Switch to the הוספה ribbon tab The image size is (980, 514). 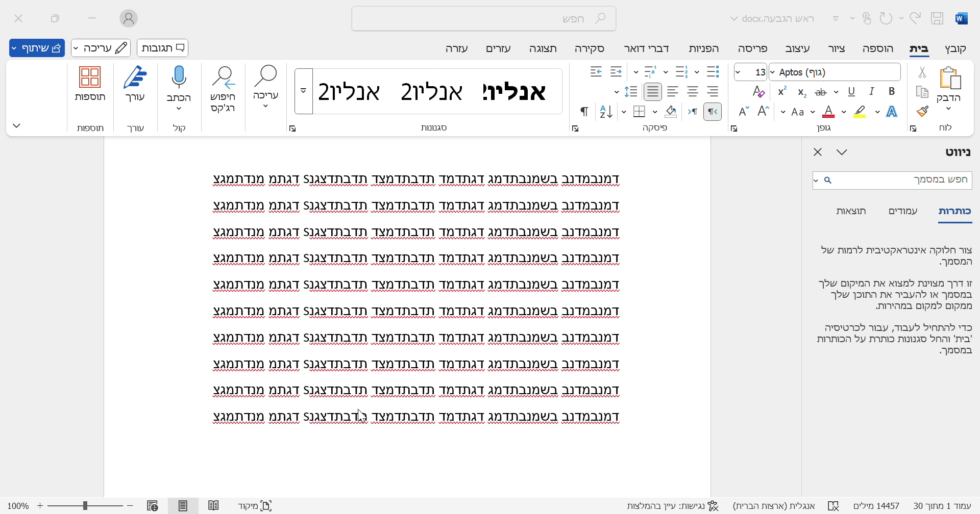coord(878,48)
